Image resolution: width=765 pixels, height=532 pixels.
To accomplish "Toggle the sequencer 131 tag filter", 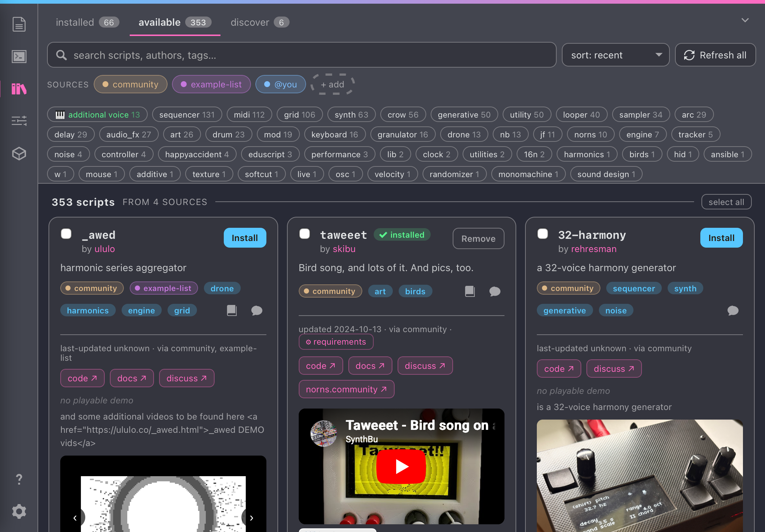I will [187, 115].
